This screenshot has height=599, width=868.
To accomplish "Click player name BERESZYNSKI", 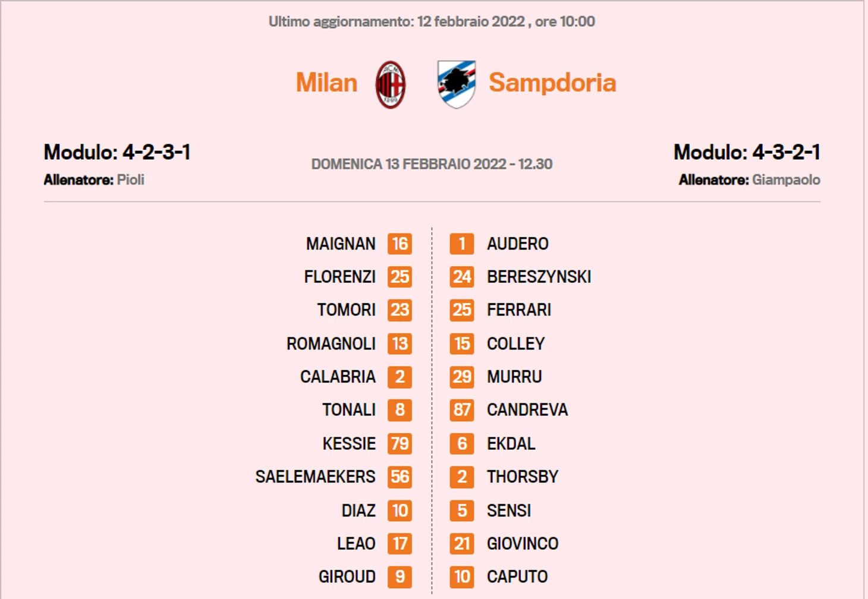I will [539, 277].
